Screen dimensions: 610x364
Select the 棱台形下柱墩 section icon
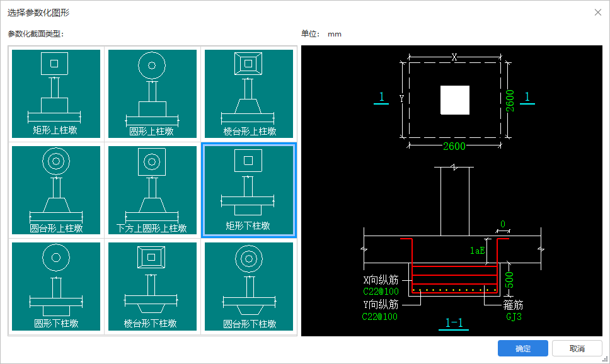(152, 287)
